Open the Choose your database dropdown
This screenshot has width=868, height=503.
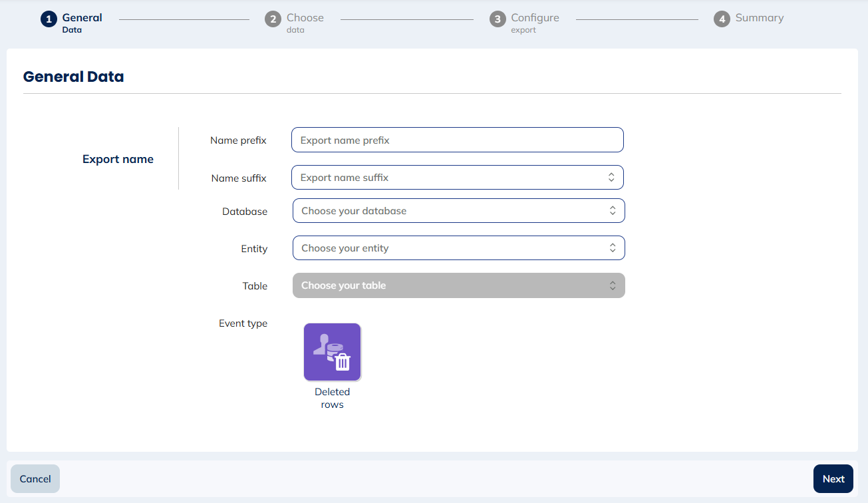coord(452,211)
